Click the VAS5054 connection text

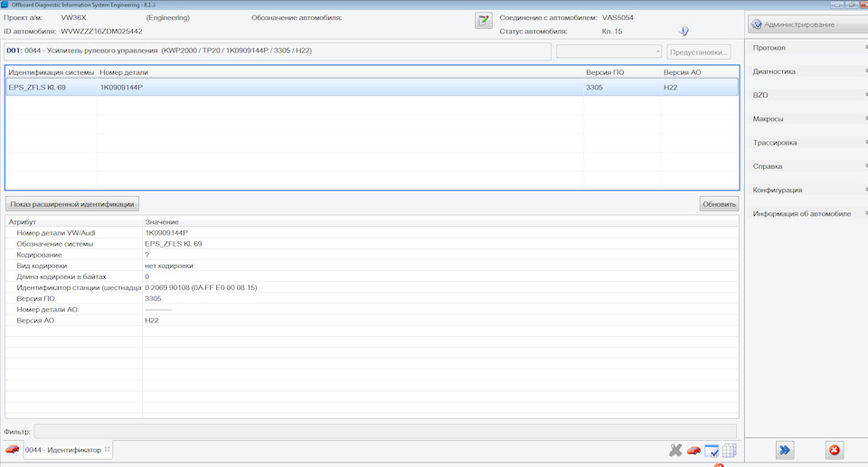coord(618,18)
